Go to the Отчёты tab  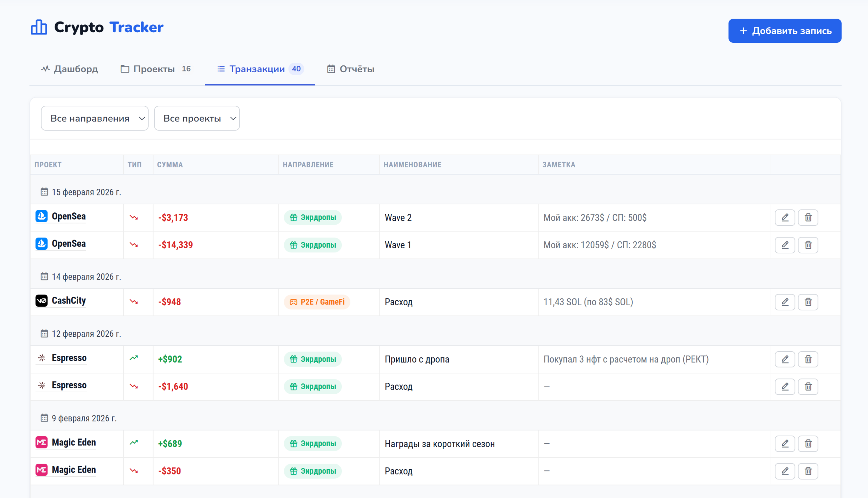coord(351,69)
